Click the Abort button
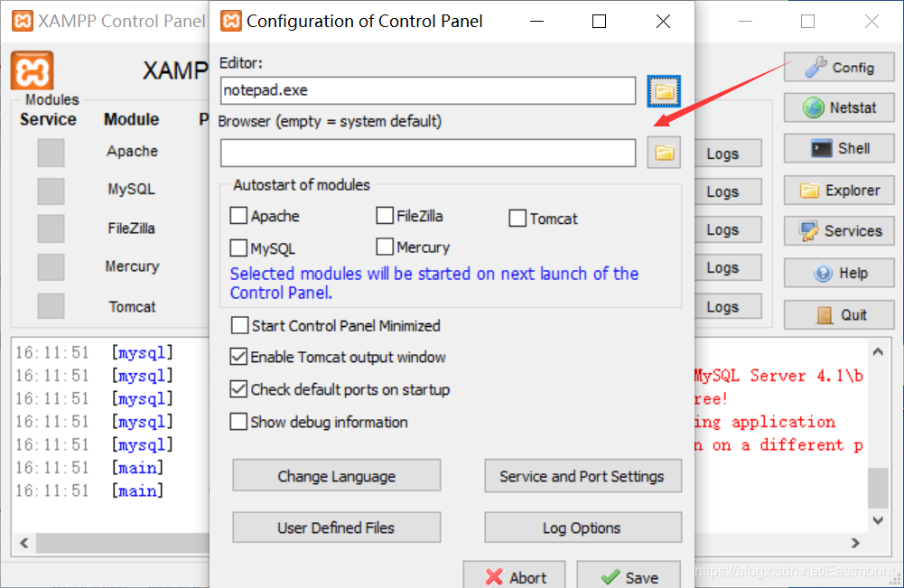This screenshot has width=904, height=588. click(514, 576)
